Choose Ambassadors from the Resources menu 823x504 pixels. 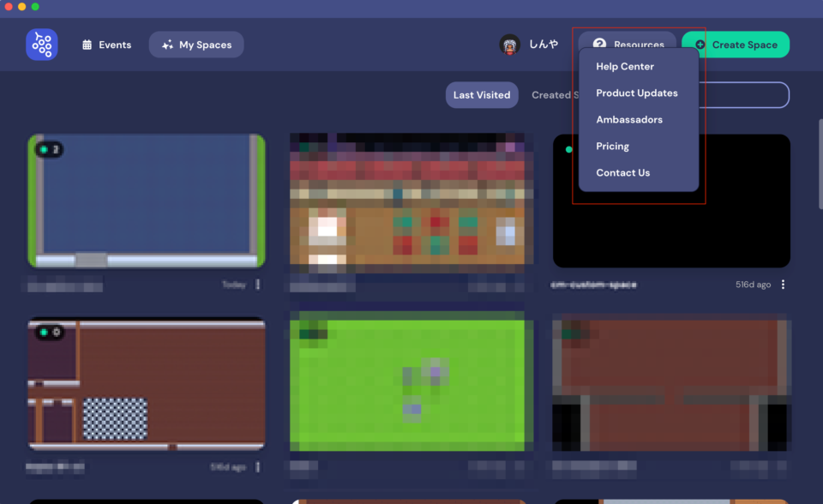coord(629,120)
